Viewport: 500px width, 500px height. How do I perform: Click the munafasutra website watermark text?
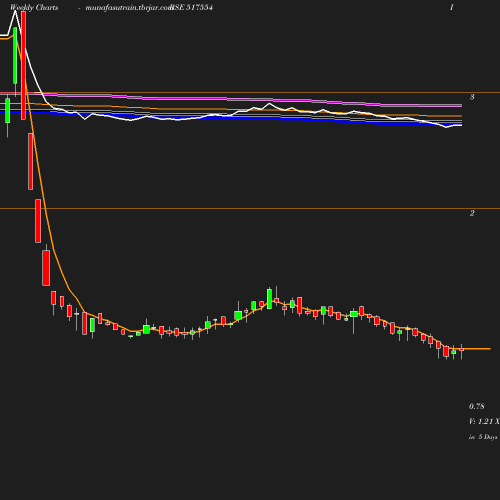(x=129, y=8)
